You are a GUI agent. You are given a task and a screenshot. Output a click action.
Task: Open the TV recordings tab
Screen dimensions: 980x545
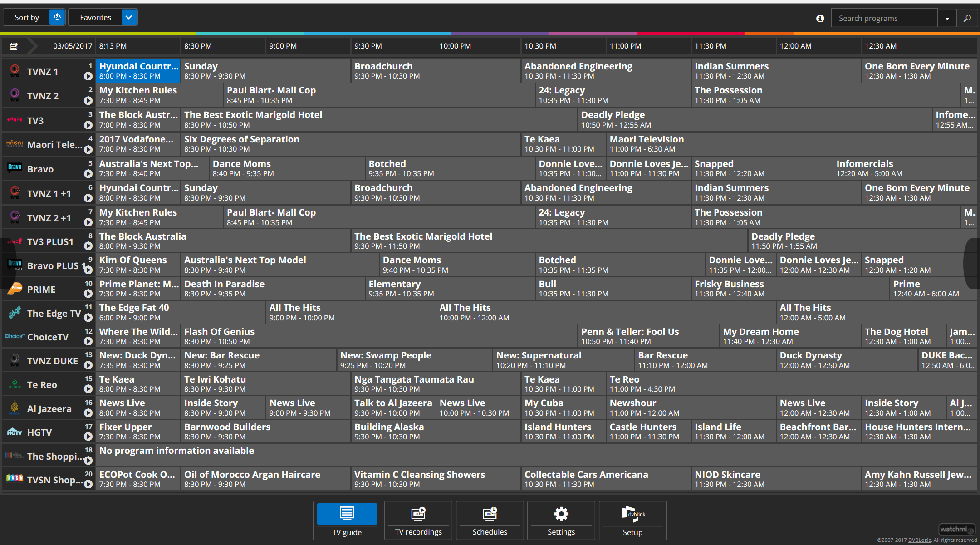click(x=418, y=520)
